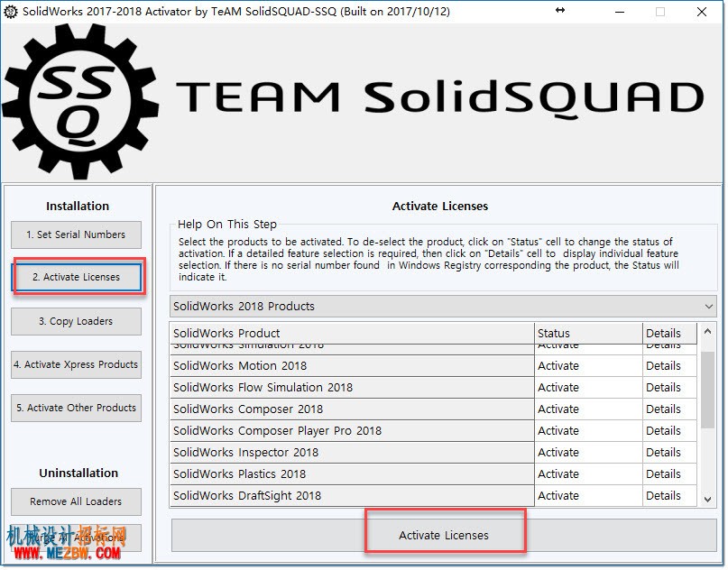728x570 pixels.
Task: Click the bottom Activate Licenses button
Action: (444, 535)
